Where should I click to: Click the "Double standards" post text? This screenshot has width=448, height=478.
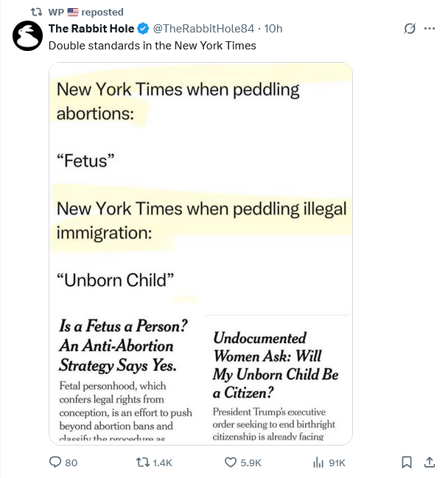[153, 45]
